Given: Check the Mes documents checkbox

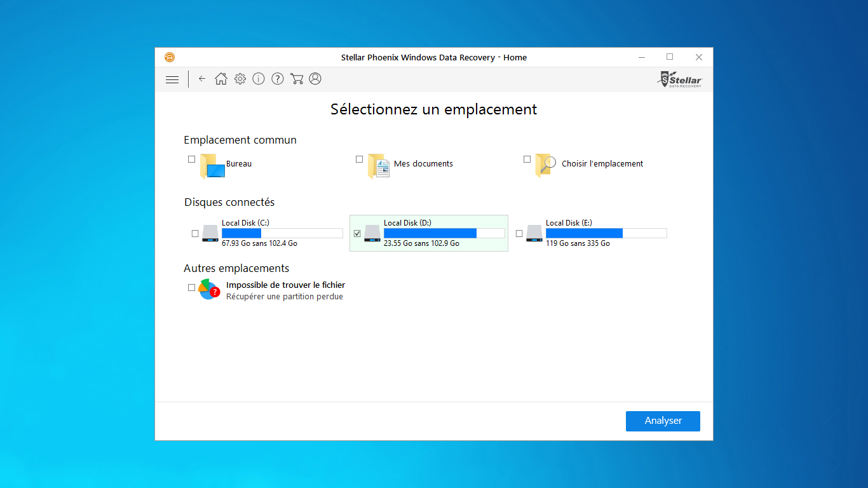Looking at the screenshot, I should [360, 159].
